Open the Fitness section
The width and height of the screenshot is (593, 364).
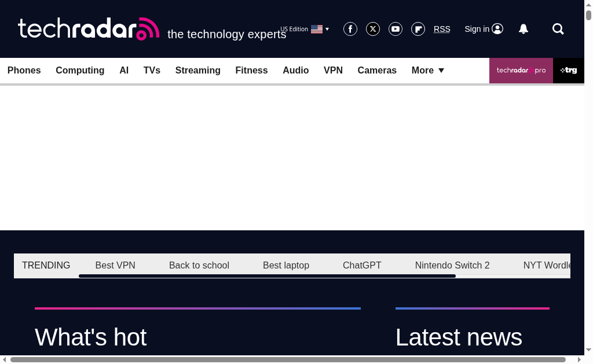click(x=251, y=70)
